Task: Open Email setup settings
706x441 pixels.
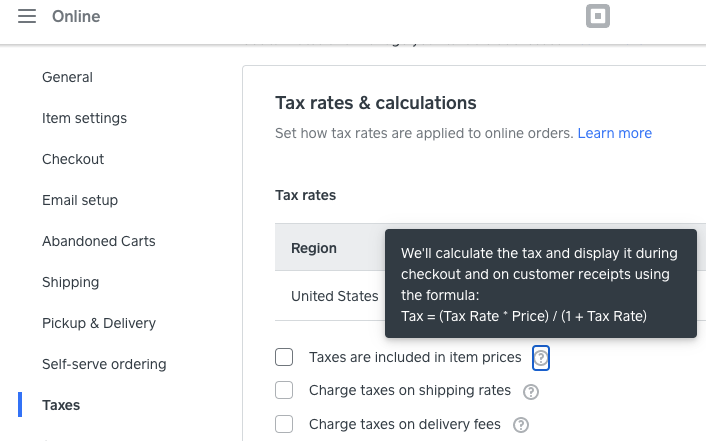Action: coord(80,200)
